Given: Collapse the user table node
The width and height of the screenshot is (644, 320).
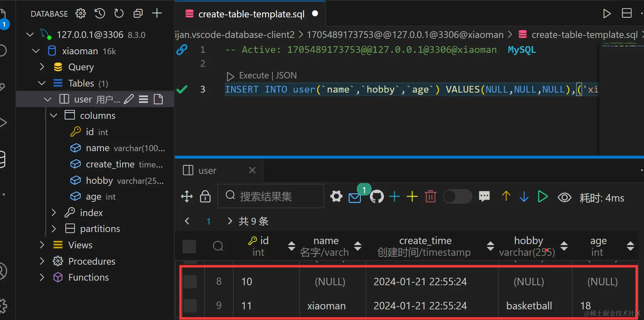Looking at the screenshot, I should point(48,99).
